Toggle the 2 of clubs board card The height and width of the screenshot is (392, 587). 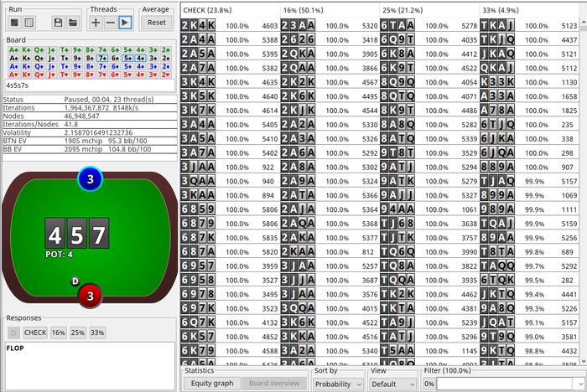pyautogui.click(x=166, y=49)
